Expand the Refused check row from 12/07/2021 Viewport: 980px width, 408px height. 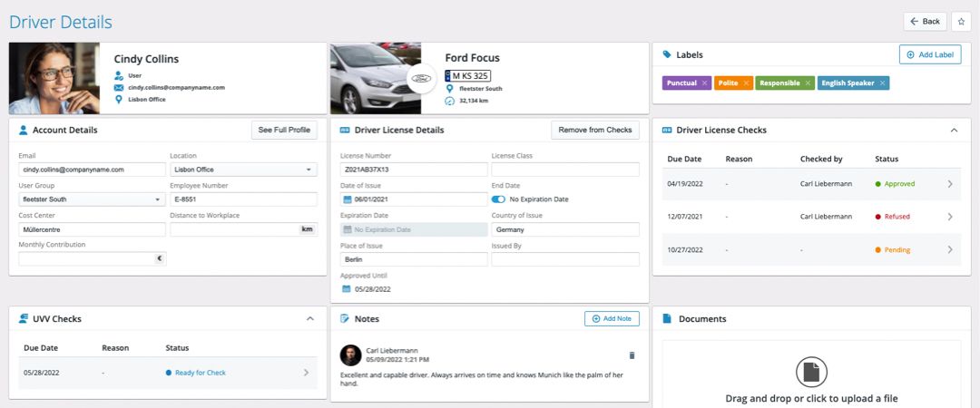(x=950, y=217)
